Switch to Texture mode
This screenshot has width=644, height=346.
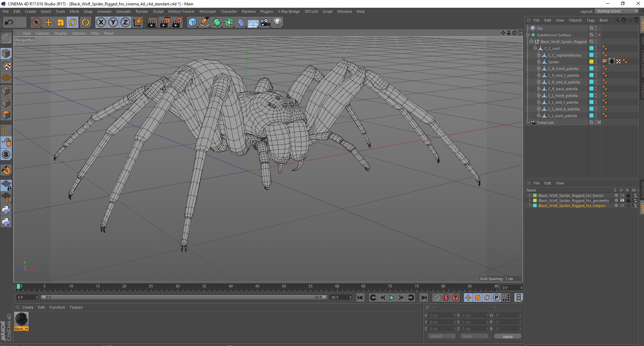click(6, 66)
